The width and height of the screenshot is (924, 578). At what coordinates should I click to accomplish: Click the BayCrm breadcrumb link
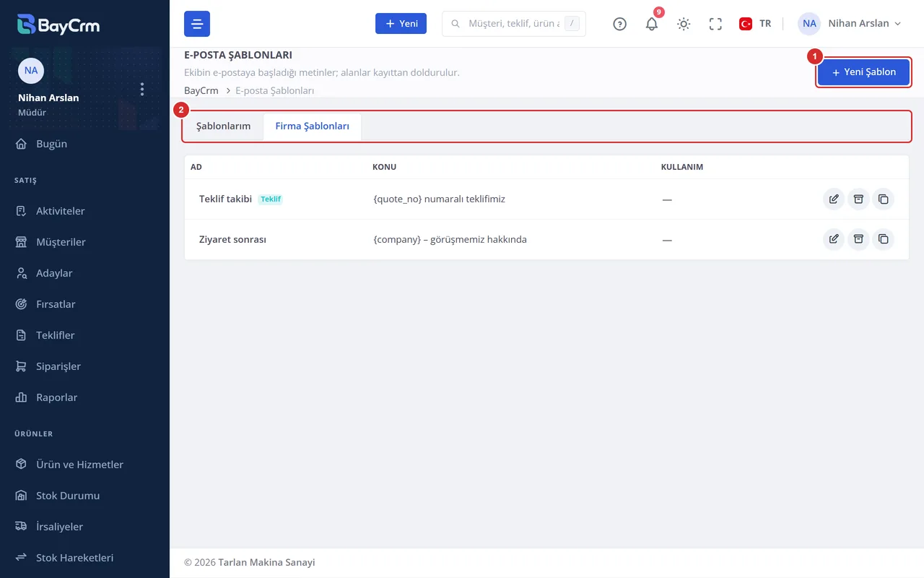201,91
